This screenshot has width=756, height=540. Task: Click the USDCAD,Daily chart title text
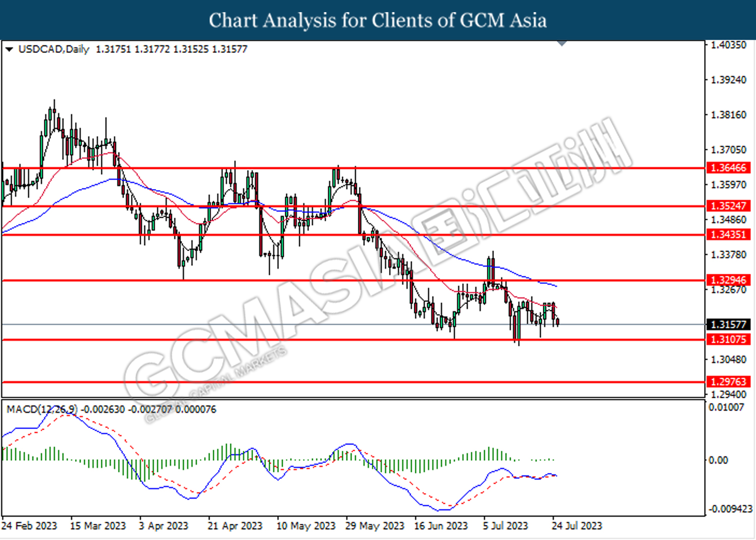(54, 49)
